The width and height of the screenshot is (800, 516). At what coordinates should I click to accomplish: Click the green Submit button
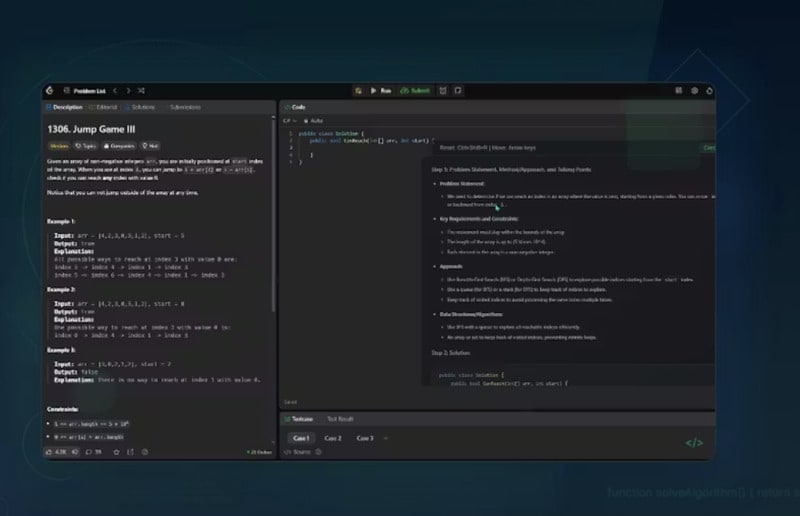(415, 90)
